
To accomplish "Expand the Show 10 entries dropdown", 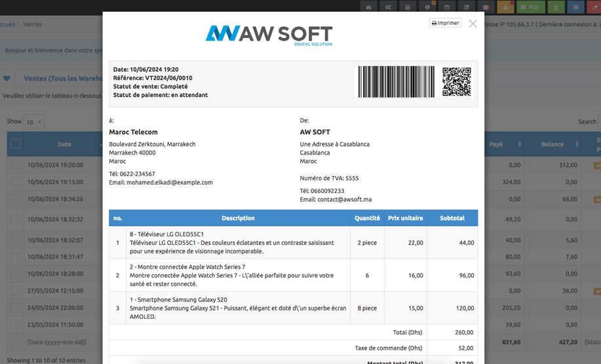I will (33, 122).
